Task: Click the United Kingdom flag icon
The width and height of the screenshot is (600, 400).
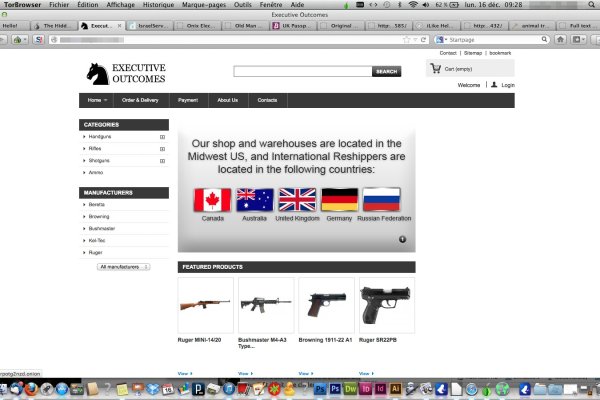Action: click(296, 199)
